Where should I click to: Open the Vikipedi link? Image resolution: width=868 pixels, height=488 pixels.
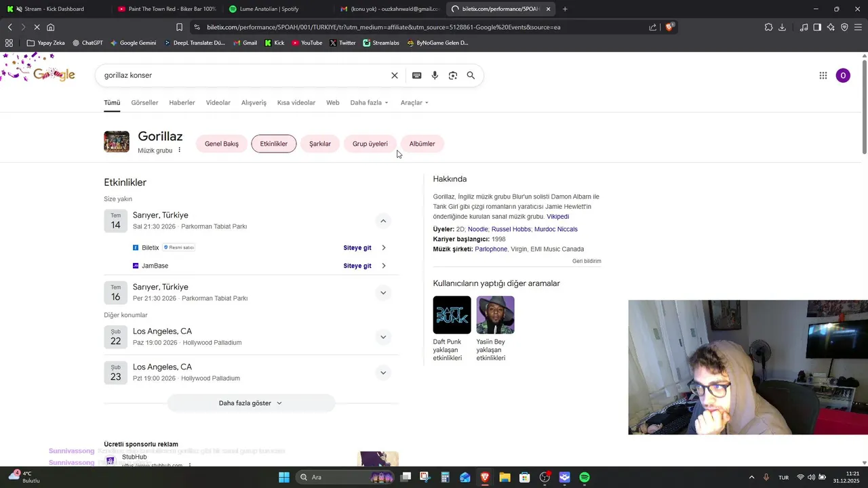point(558,217)
